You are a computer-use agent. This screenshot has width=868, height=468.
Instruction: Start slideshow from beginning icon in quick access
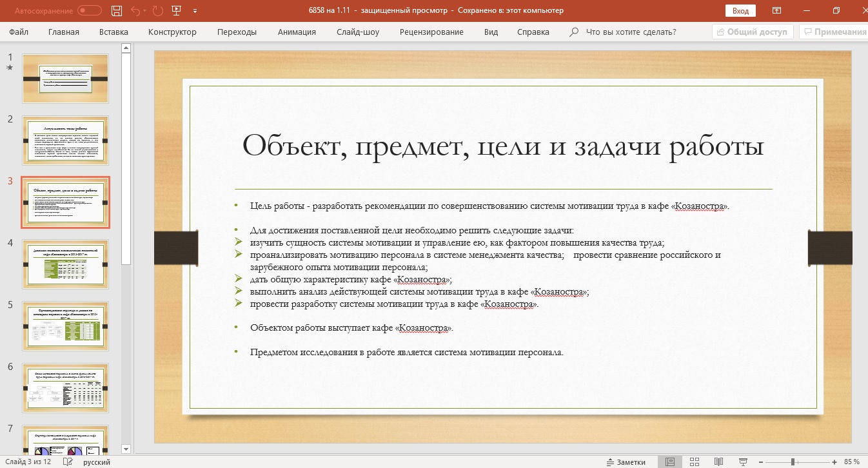click(x=176, y=10)
